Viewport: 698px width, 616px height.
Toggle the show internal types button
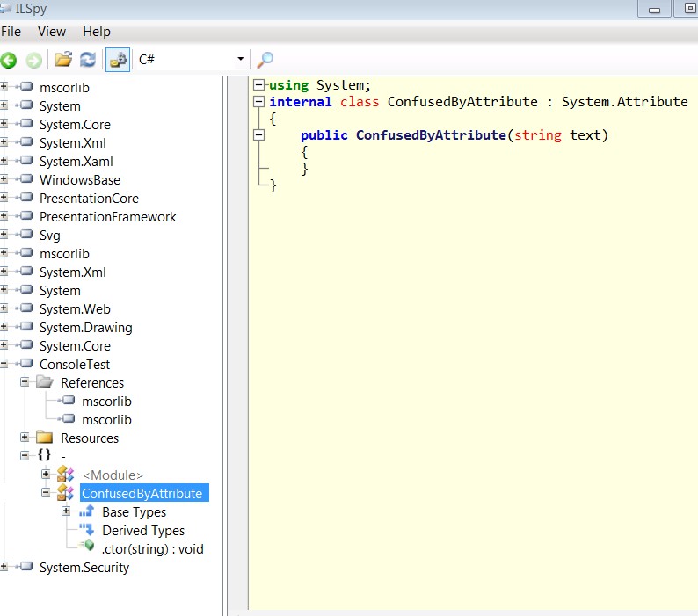pyautogui.click(x=118, y=60)
